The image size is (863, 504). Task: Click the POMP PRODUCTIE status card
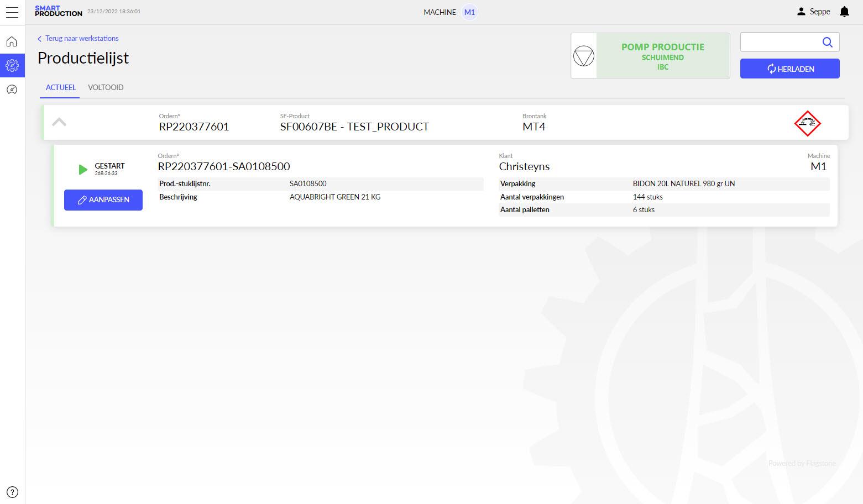point(662,56)
